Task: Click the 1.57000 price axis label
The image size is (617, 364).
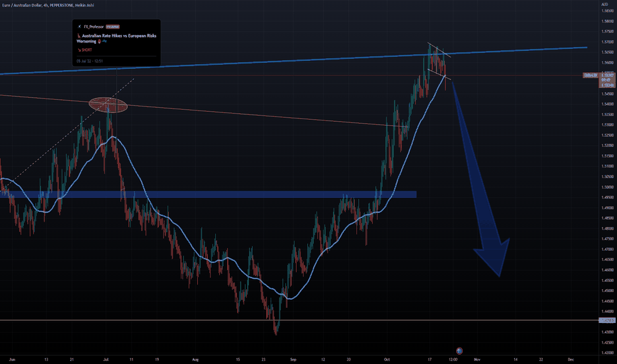Action: point(608,42)
